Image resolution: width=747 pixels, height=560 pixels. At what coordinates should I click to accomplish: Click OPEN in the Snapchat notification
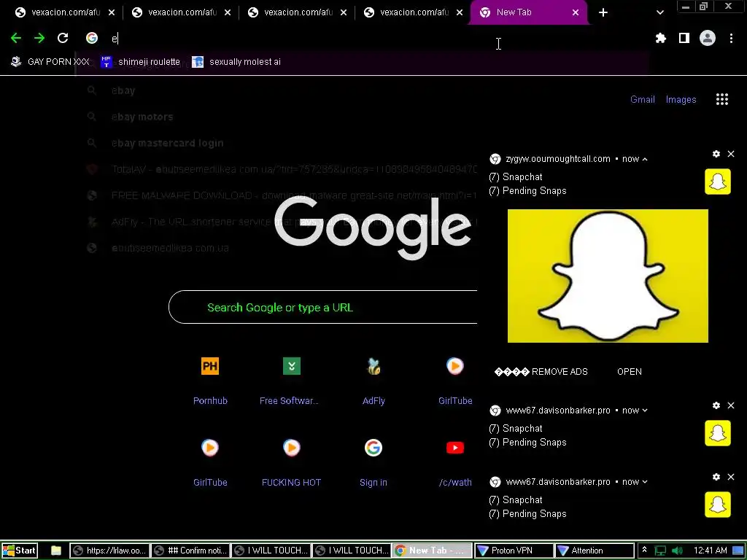(x=630, y=371)
